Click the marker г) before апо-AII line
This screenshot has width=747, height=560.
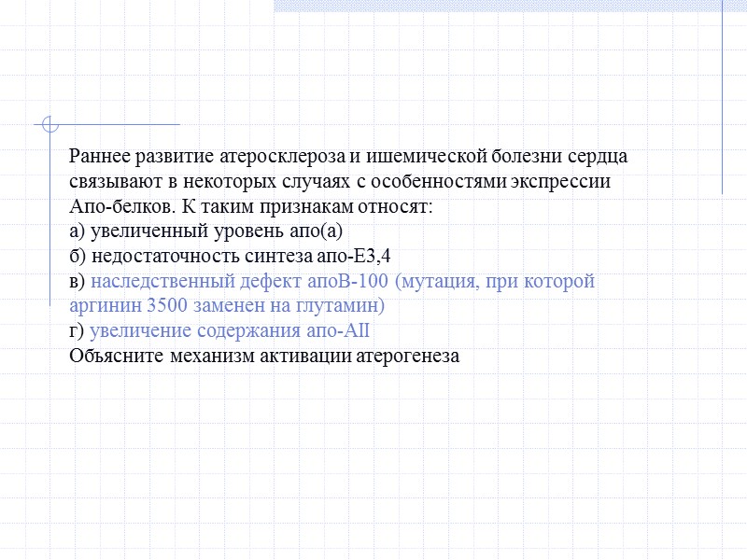[75, 329]
